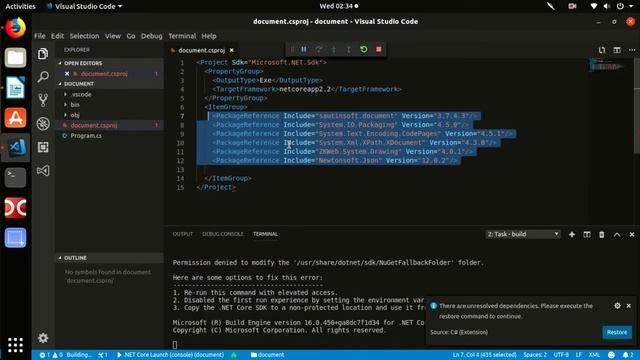Open the File menu
The width and height of the screenshot is (640, 360).
40,36
